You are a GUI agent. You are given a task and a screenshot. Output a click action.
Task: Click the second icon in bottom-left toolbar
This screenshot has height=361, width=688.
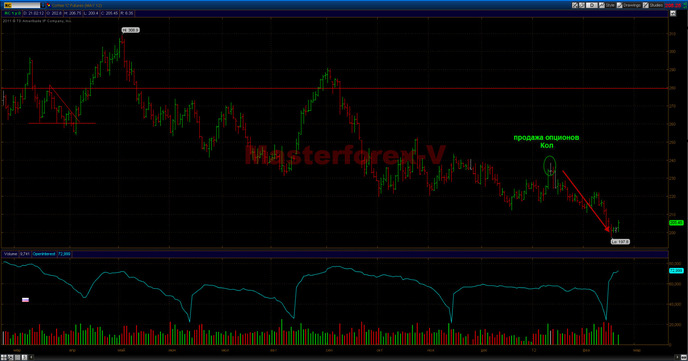(x=11, y=357)
